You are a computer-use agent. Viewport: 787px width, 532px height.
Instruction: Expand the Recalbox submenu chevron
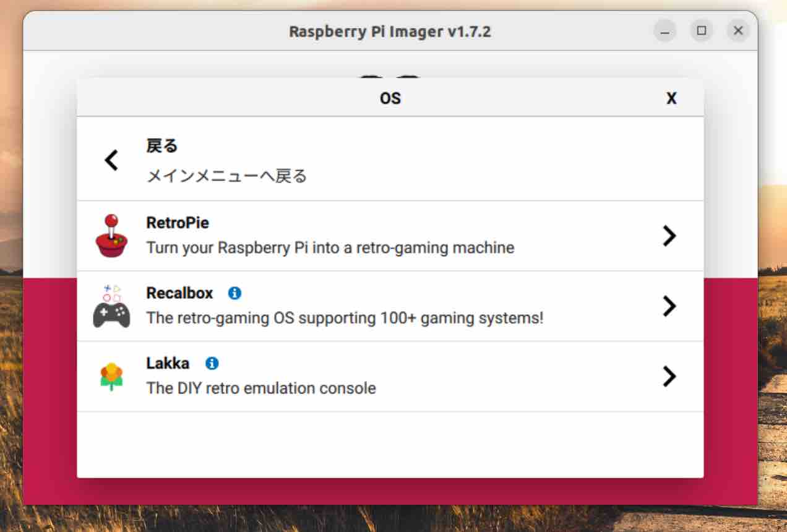(x=669, y=306)
